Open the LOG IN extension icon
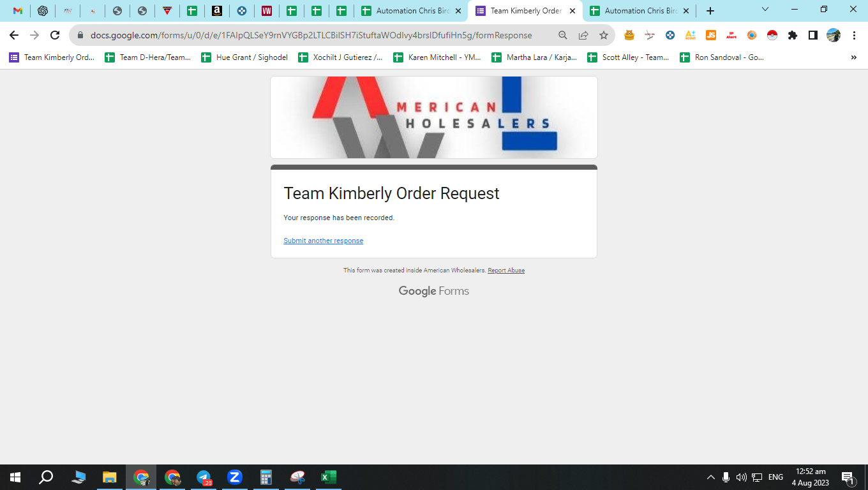The width and height of the screenshot is (868, 490). (x=650, y=36)
